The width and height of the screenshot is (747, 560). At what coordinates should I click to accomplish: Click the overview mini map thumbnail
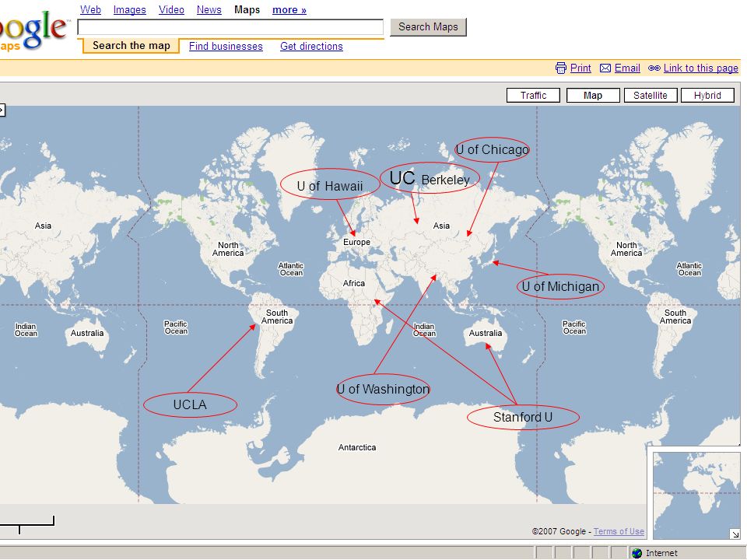[696, 495]
